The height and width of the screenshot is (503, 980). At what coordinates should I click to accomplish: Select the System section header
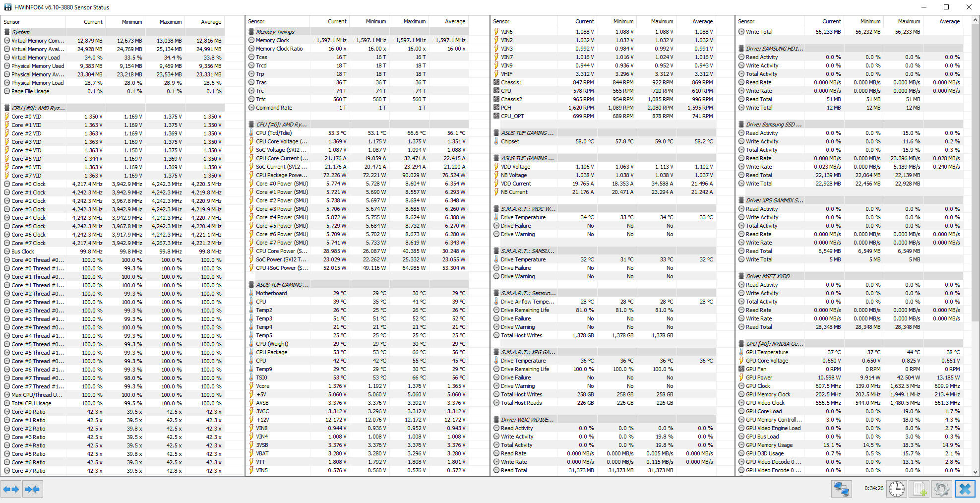tap(113, 32)
